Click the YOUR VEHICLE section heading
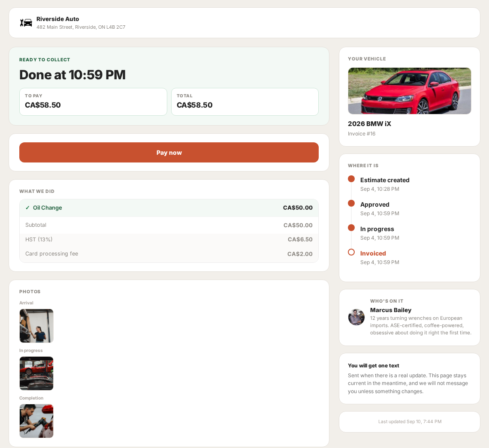 367,59
